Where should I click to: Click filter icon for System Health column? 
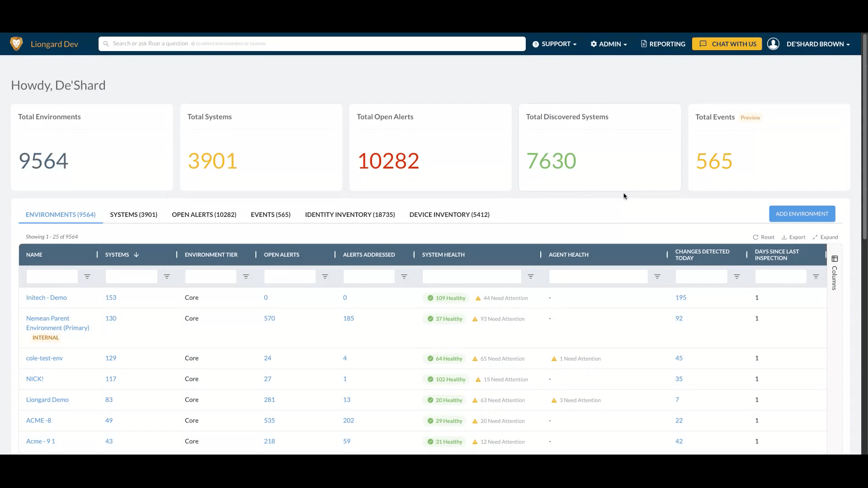531,277
